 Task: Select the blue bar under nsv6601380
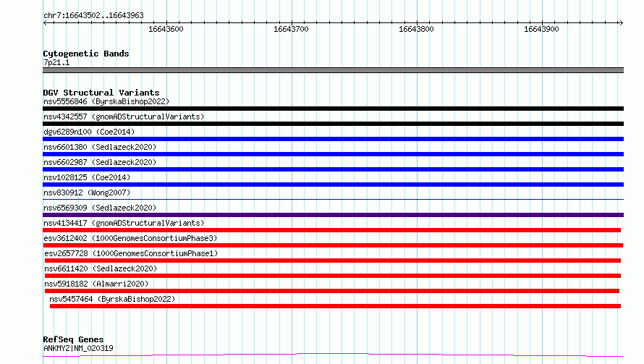(333, 154)
